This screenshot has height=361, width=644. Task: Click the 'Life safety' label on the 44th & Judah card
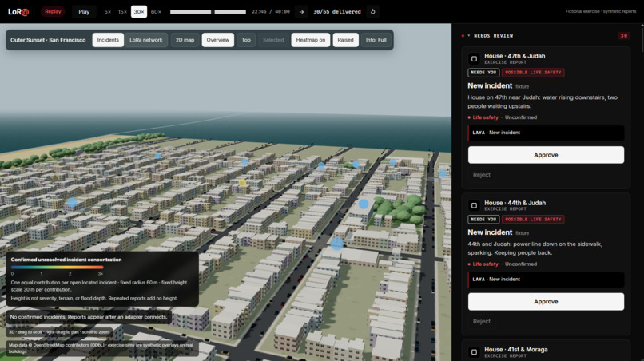coord(485,264)
